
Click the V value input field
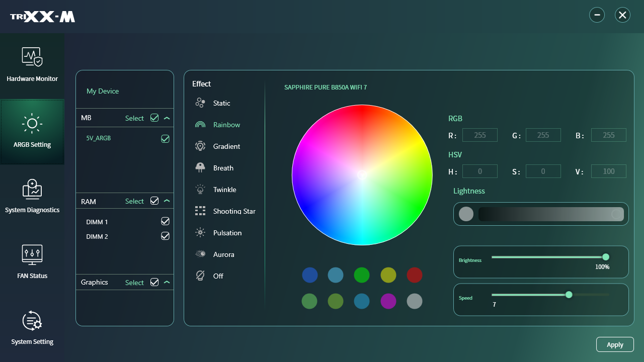609,171
